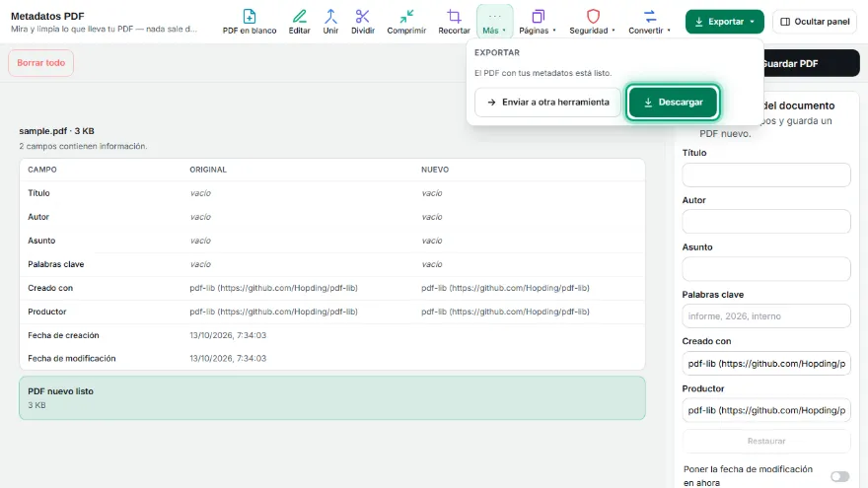Select the Dividir scissors tool

tap(363, 22)
